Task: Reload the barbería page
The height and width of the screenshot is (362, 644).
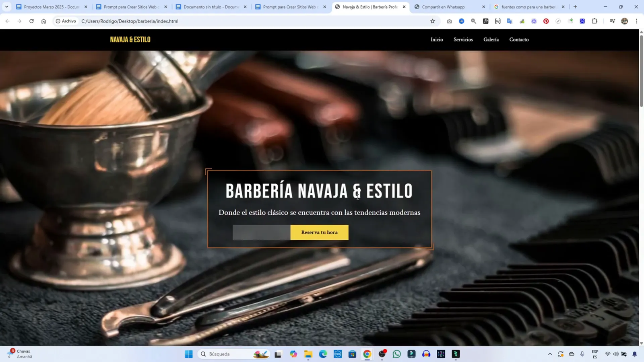Action: (31, 21)
